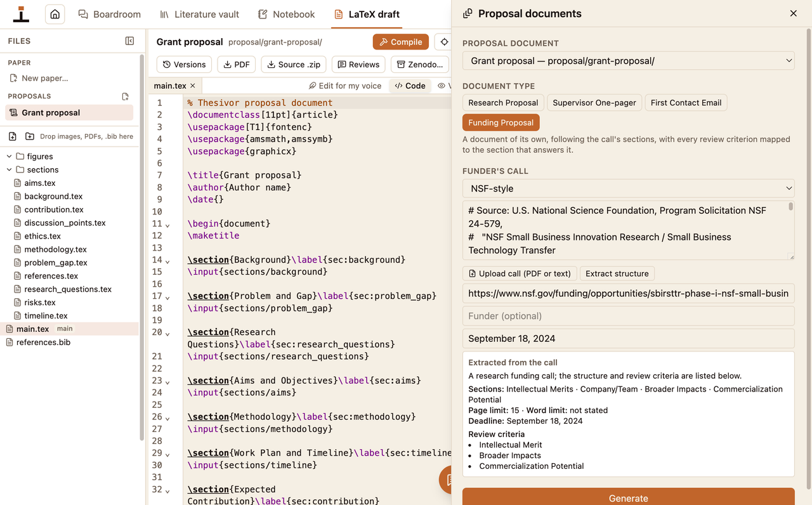Select Supervisor One-pager document type

pyautogui.click(x=594, y=103)
